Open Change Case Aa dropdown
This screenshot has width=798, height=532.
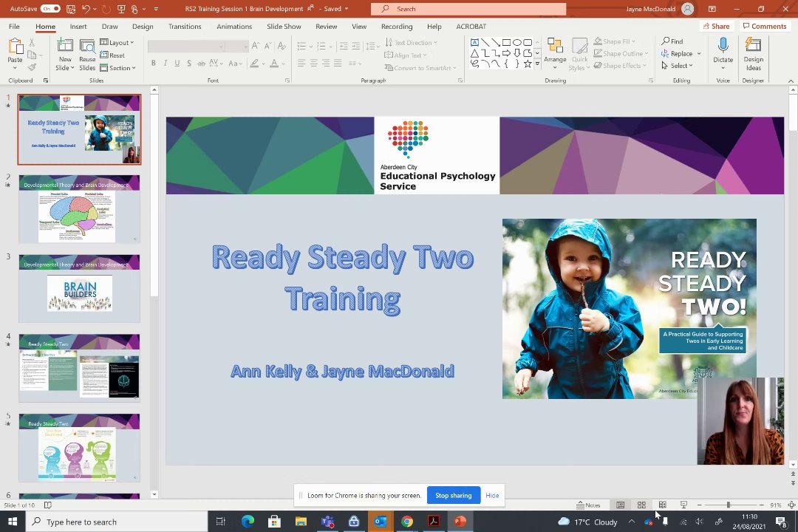235,63
